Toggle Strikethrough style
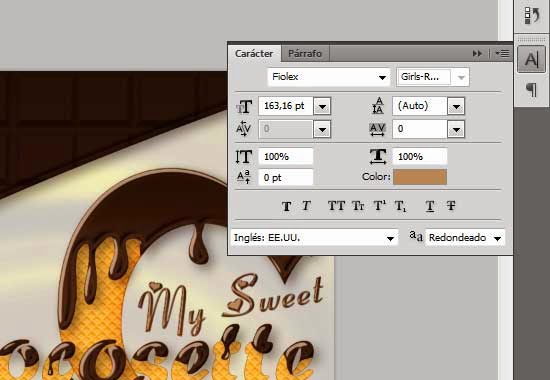Viewport: 550px width, 380px height. (451, 206)
